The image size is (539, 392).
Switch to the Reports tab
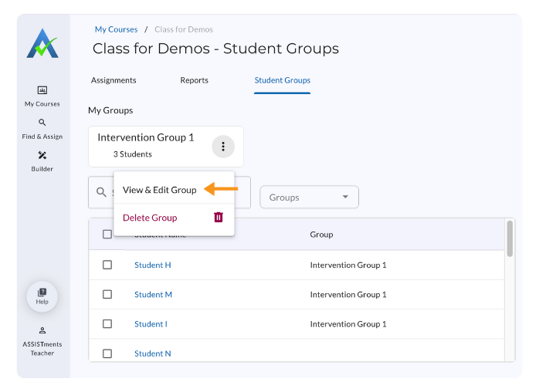tap(194, 80)
